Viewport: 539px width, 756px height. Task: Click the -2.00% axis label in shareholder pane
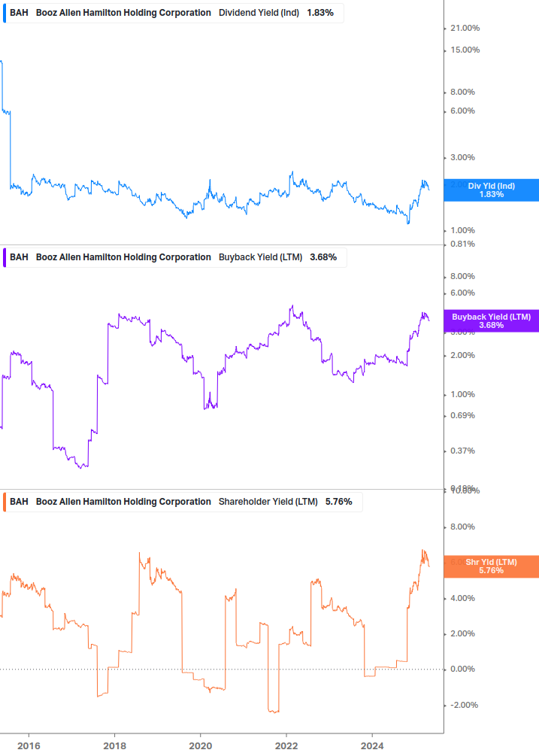pyautogui.click(x=464, y=705)
